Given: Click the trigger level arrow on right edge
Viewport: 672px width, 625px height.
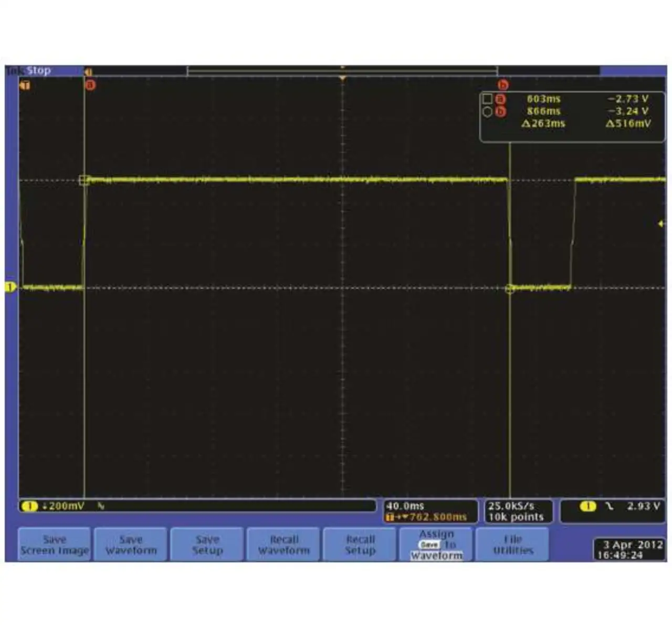Looking at the screenshot, I should coord(662,224).
